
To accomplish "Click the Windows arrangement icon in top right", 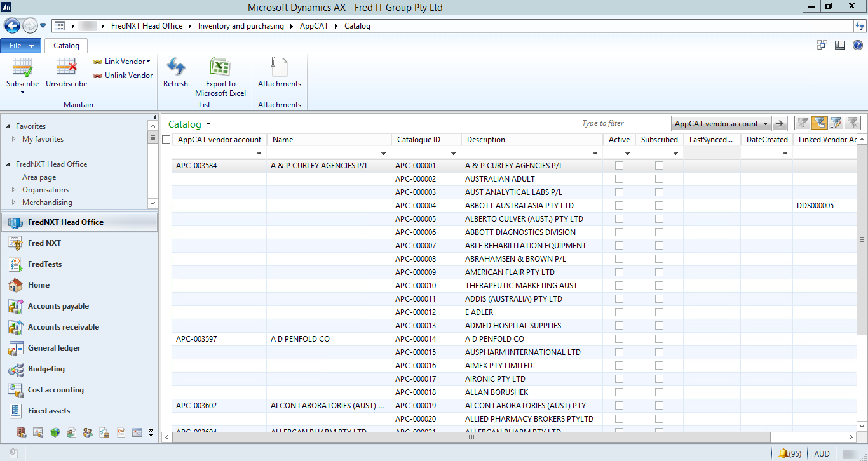I will click(822, 45).
